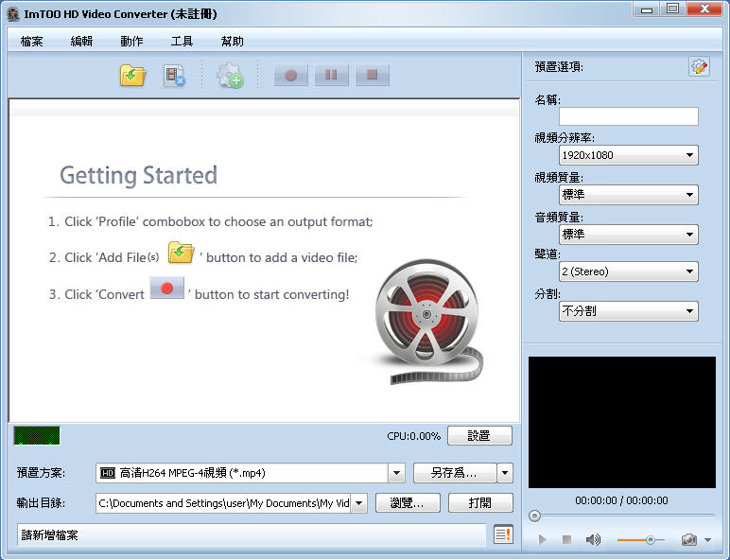The height and width of the screenshot is (560, 730).
Task: Open the log view icon beside status bar
Action: coord(503,534)
